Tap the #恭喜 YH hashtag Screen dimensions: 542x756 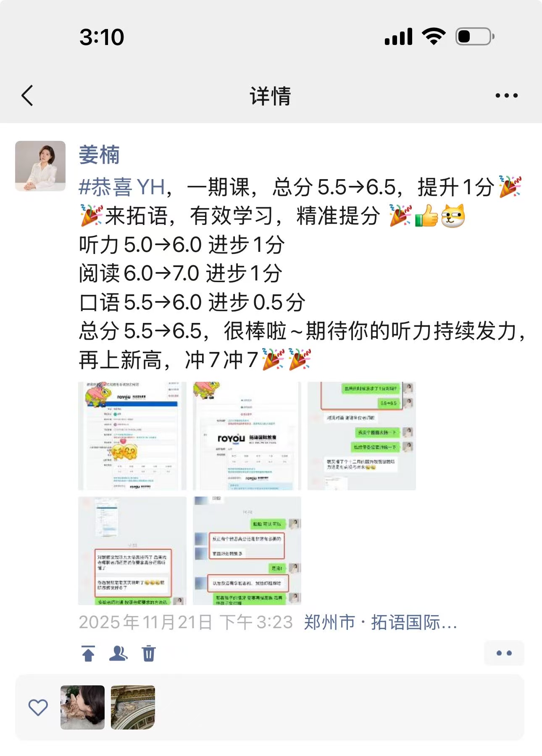point(122,187)
